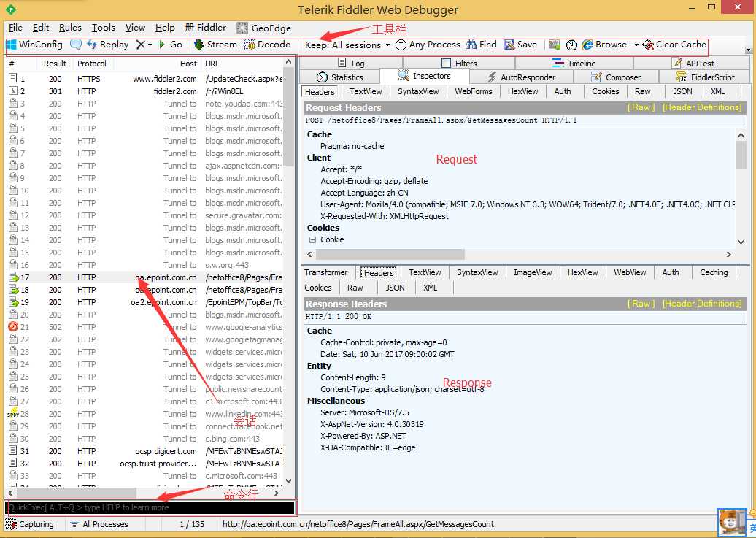Open the Rules menu
The image size is (756, 538).
pos(70,28)
